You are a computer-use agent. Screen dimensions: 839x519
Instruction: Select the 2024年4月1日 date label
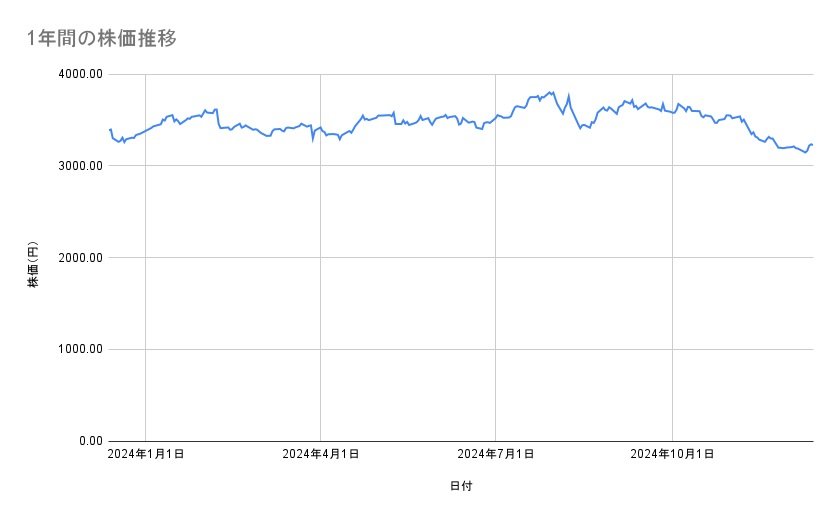tap(321, 454)
